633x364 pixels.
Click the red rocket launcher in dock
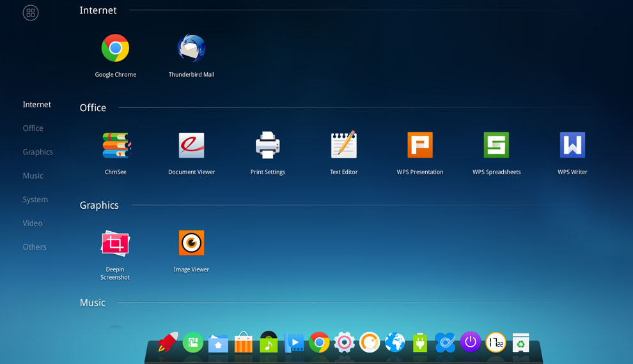coord(168,342)
